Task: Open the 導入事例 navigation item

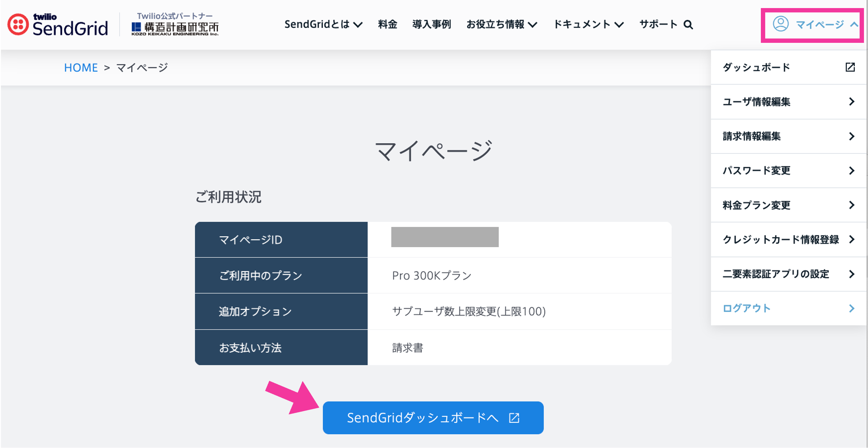Action: [x=432, y=24]
